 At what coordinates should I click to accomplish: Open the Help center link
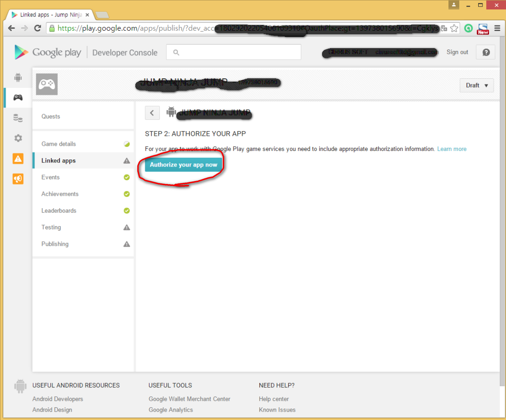tap(274, 399)
